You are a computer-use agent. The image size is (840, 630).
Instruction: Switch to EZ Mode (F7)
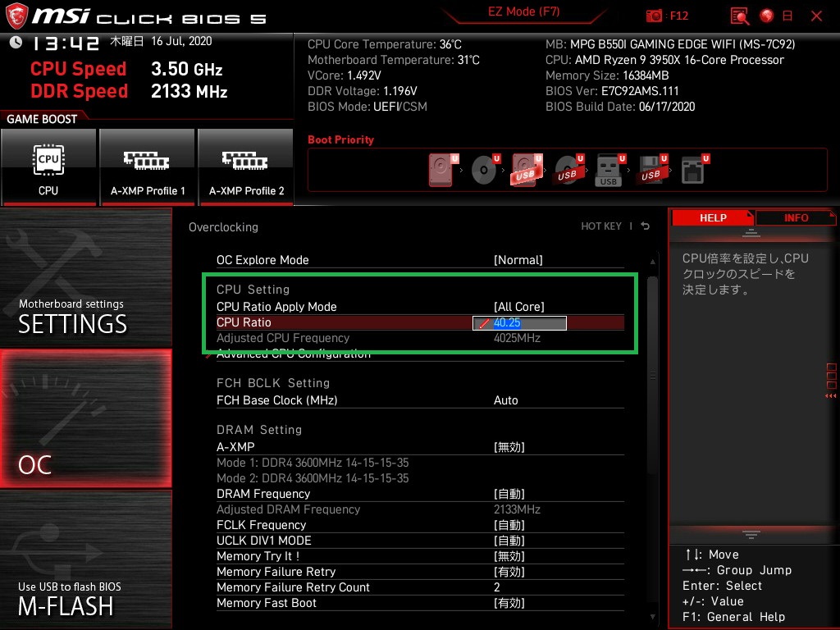point(523,11)
